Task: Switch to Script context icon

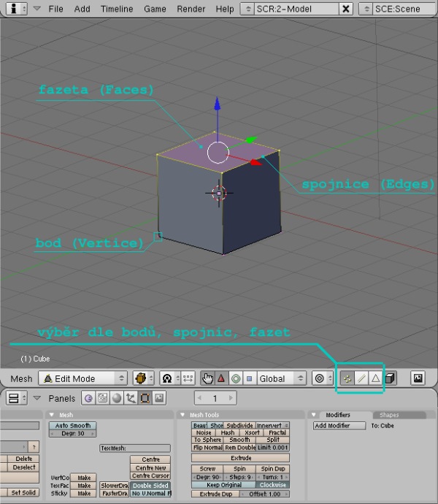Action: [102, 398]
